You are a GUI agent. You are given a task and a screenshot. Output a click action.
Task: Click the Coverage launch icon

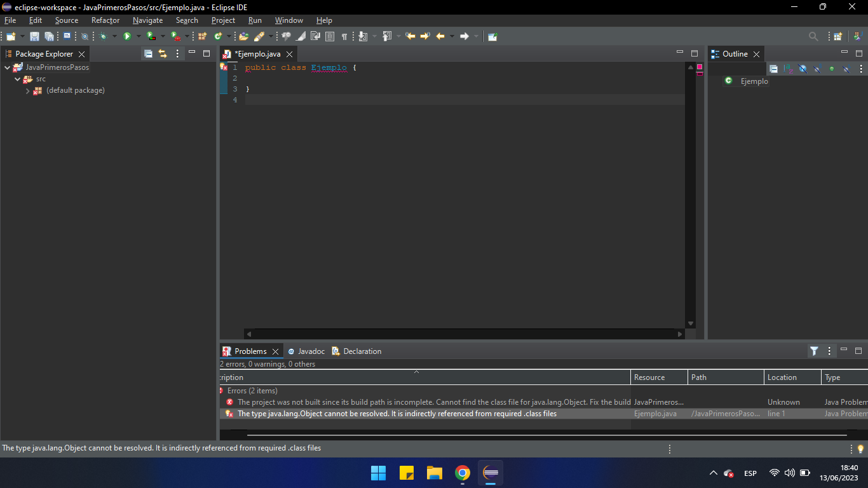[x=151, y=36]
